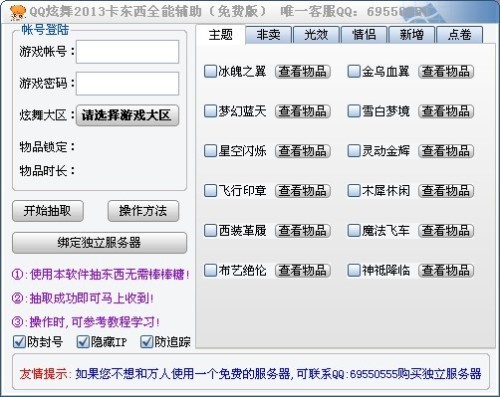The height and width of the screenshot is (397, 500).
Task: Click 查看物品 beside 神祗降临
Action: click(x=446, y=270)
